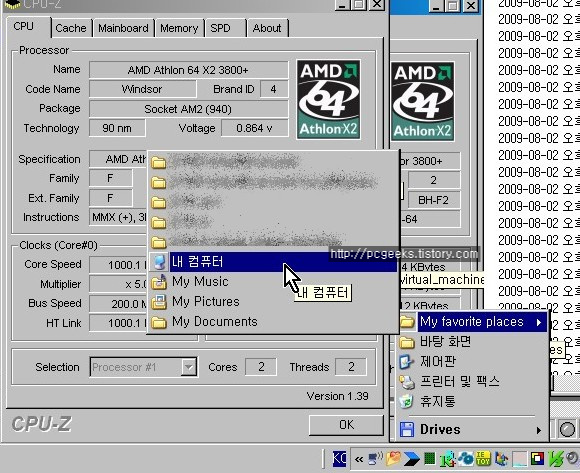Click the Specification field starting AMD Ath
The image size is (580, 473).
pyautogui.click(x=118, y=159)
